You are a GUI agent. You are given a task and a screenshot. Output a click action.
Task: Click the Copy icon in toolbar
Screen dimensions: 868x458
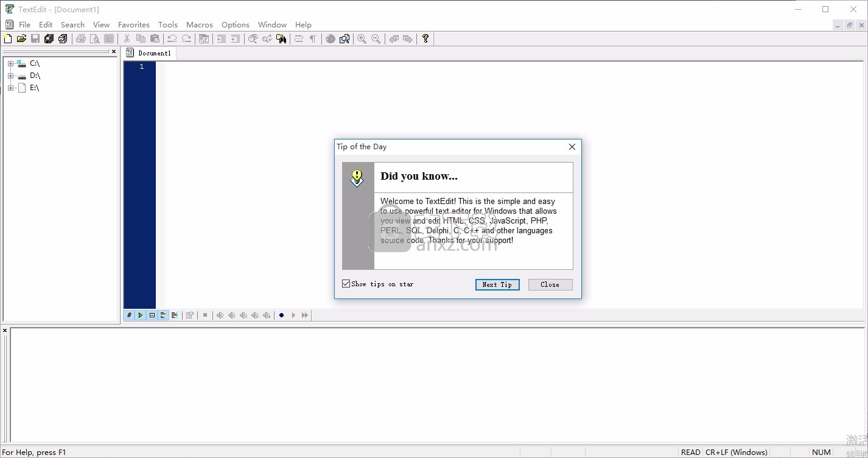[141, 39]
